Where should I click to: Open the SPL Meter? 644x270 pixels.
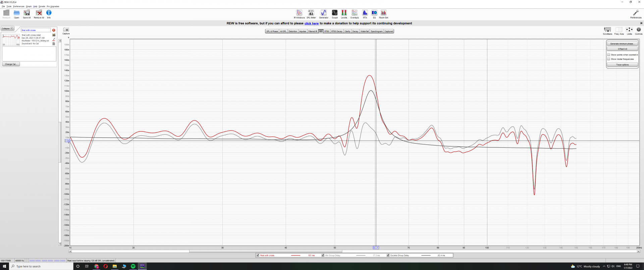point(311,13)
